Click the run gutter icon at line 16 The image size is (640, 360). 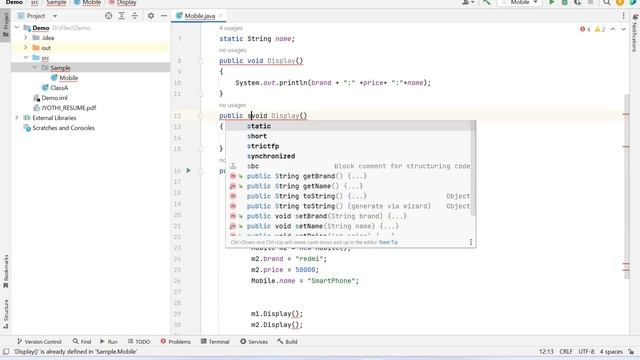(x=189, y=170)
